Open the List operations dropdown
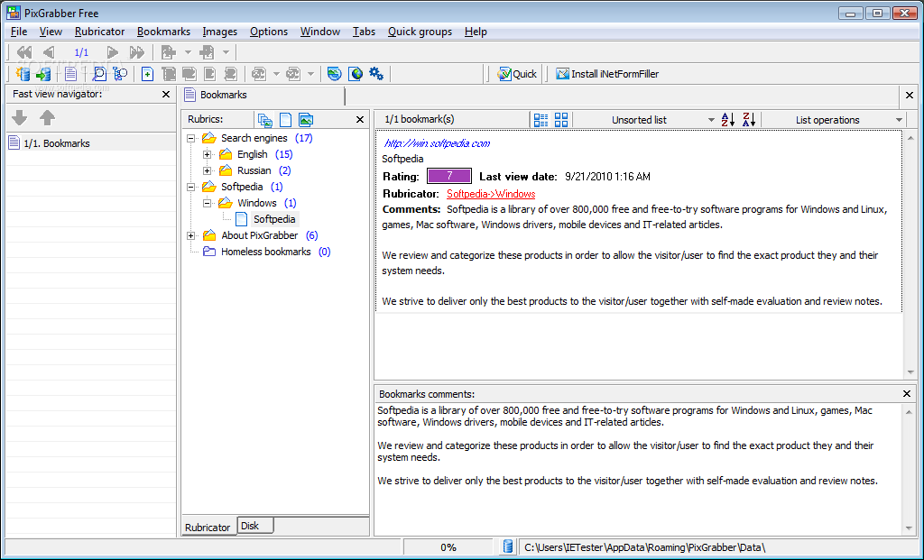Screen dimensions: 924x560 [899, 120]
